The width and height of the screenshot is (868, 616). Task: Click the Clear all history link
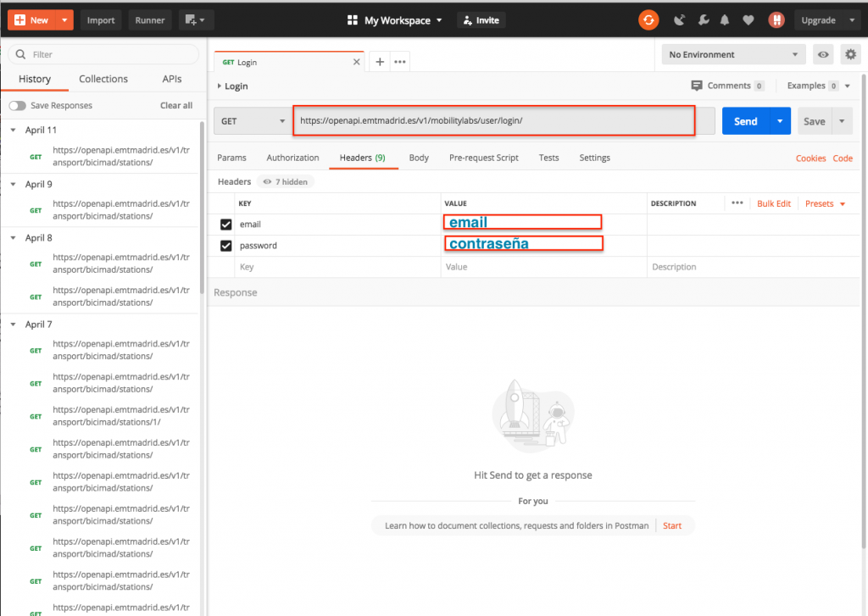[x=176, y=106]
